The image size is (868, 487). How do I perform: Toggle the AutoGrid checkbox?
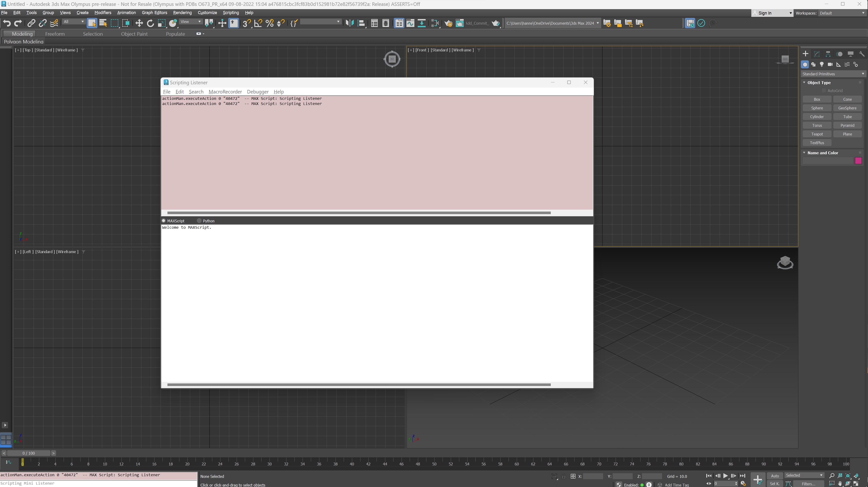click(824, 91)
